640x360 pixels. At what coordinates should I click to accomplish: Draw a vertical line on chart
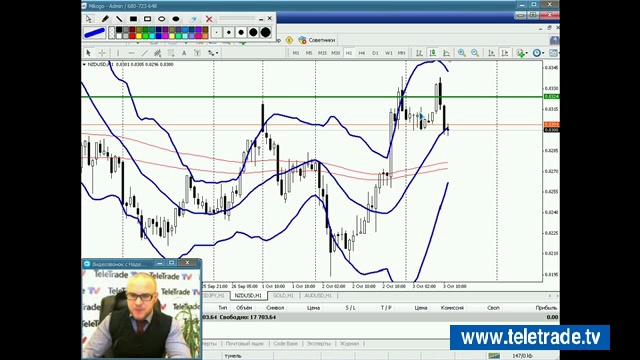pyautogui.click(x=118, y=53)
